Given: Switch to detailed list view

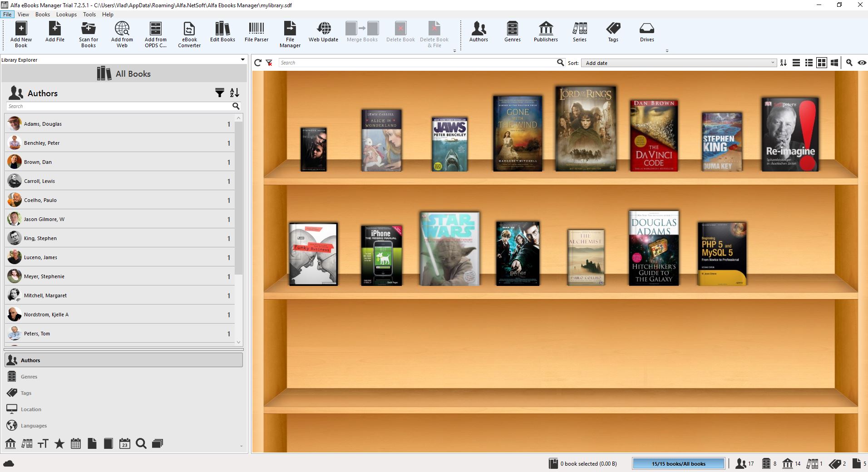Looking at the screenshot, I should [809, 63].
